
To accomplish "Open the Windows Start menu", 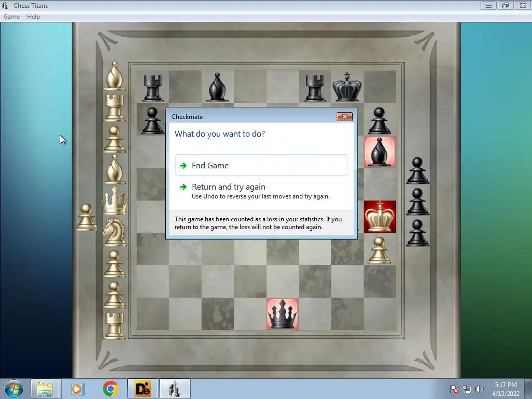I will tap(14, 389).
